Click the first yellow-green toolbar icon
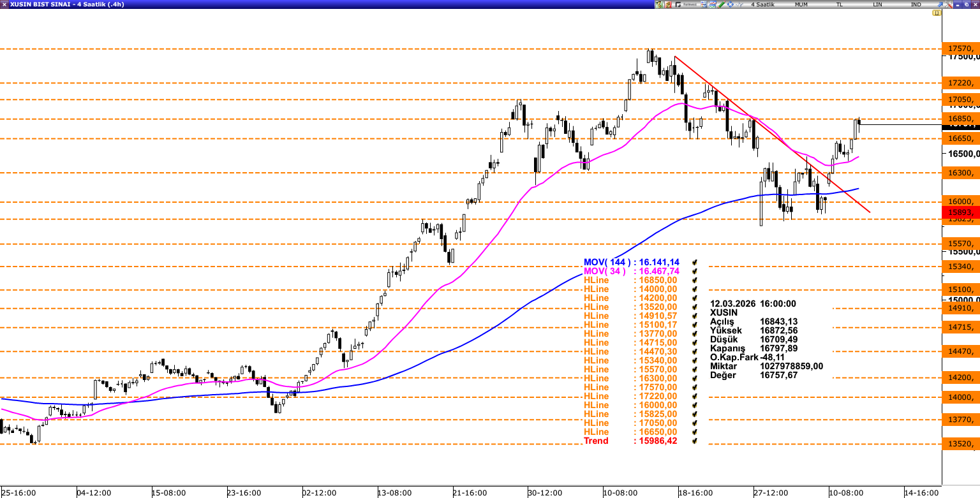Viewport: 980px width, 498px height. click(x=659, y=4)
